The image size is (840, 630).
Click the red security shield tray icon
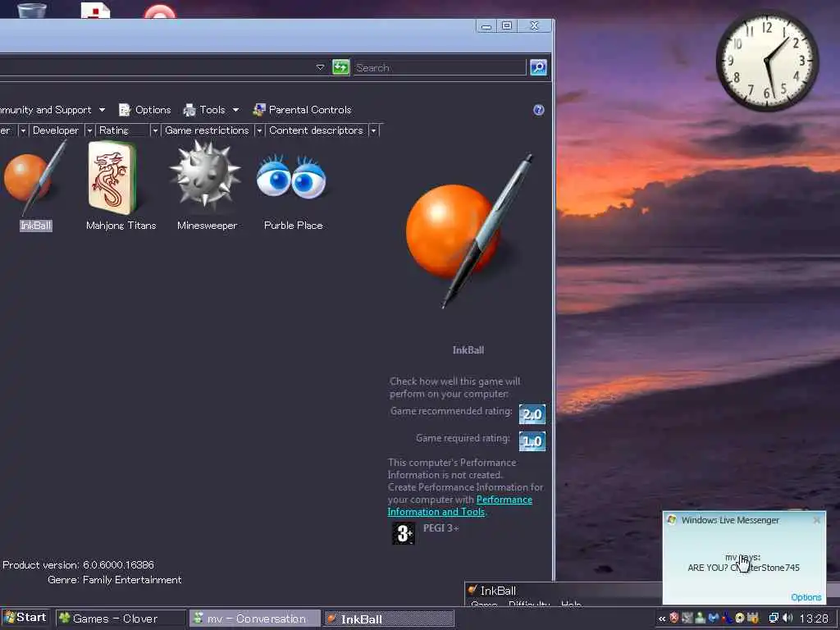pos(674,619)
